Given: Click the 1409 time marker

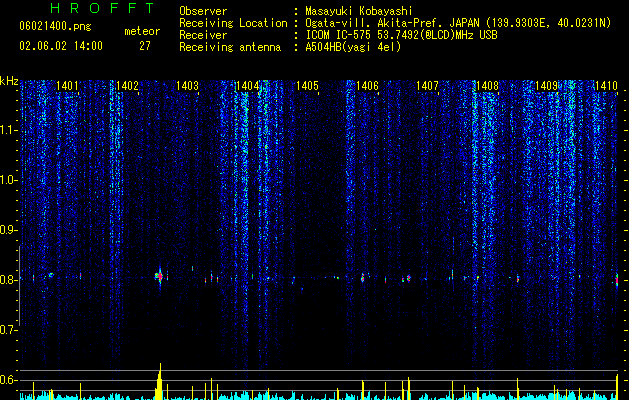Looking at the screenshot, I should click(547, 86).
